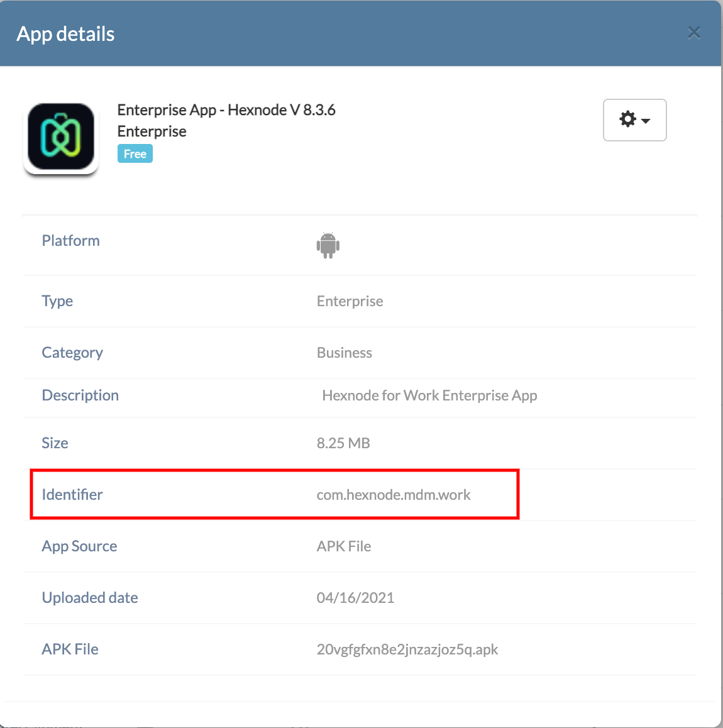Image resolution: width=723 pixels, height=728 pixels.
Task: Click the 8.25 MB size value
Action: point(343,443)
